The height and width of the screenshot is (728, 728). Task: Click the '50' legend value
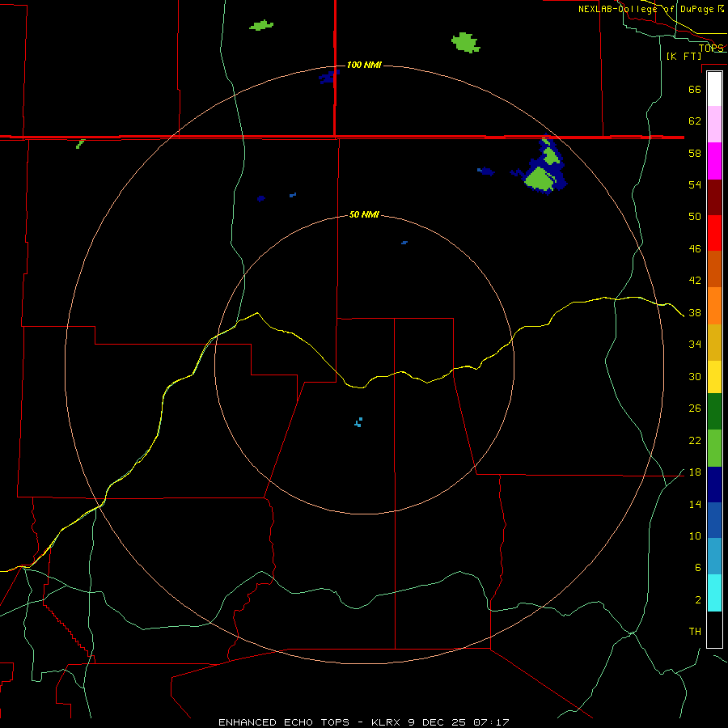pos(695,217)
